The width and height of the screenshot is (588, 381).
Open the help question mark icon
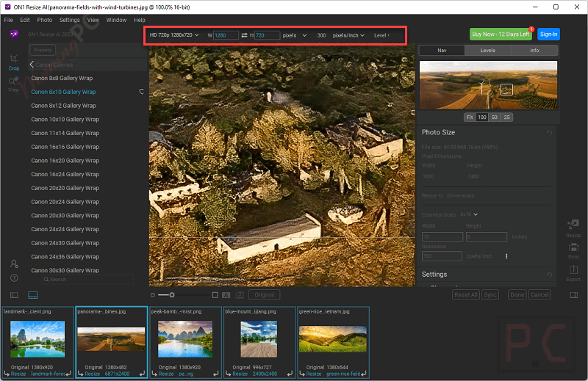pyautogui.click(x=14, y=278)
